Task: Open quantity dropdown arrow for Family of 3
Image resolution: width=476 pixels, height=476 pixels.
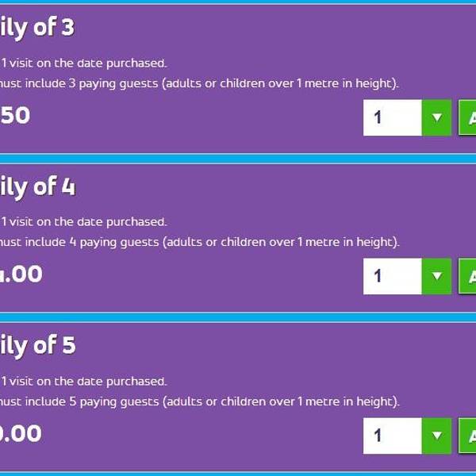Action: (x=436, y=117)
